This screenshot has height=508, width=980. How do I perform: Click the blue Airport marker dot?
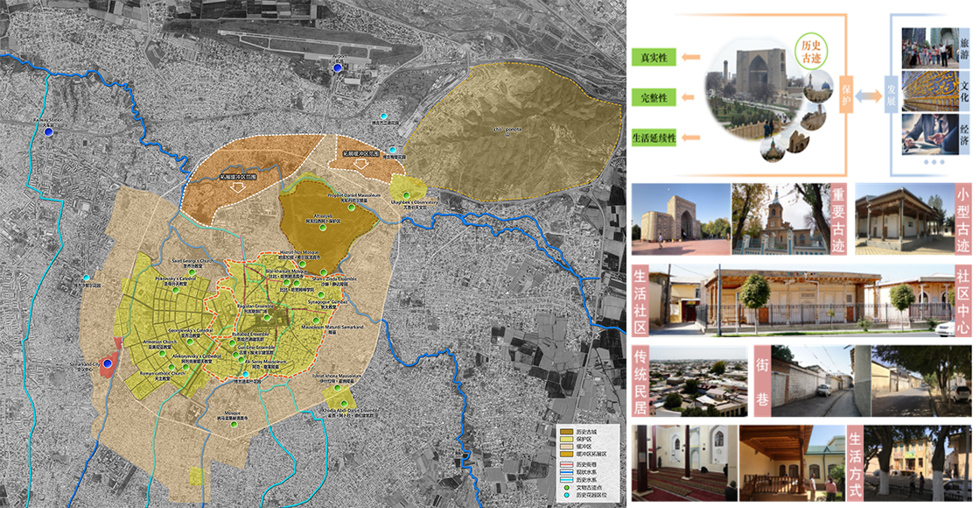click(x=339, y=67)
